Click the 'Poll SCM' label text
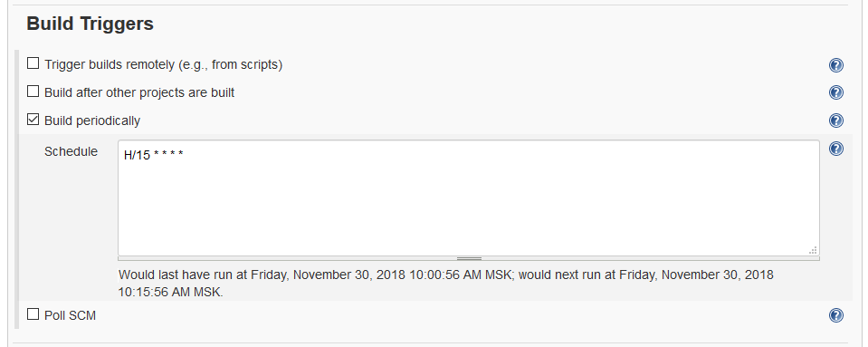 click(71, 315)
